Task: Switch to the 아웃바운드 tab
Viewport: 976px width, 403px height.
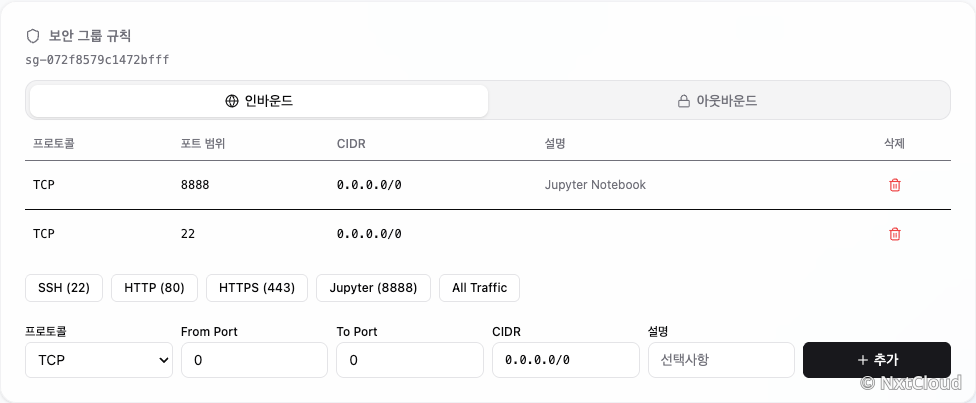Action: coord(719,101)
